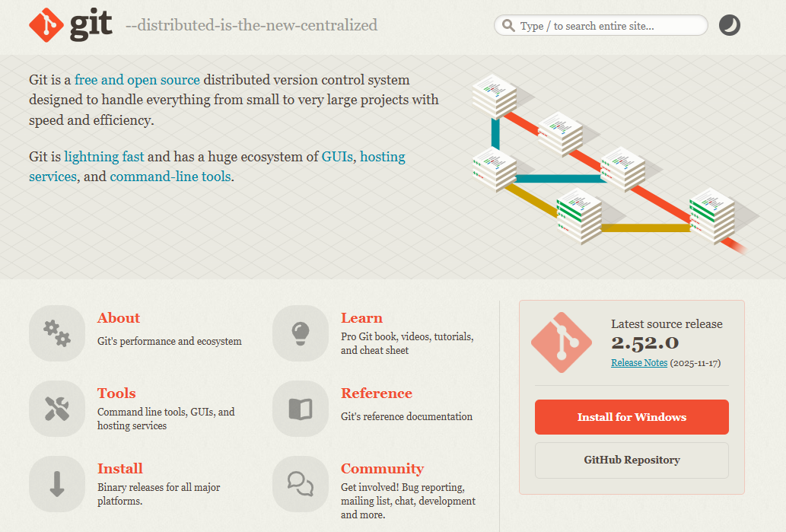Click the magnifying glass search icon
The width and height of the screenshot is (786, 532).
[x=508, y=26]
